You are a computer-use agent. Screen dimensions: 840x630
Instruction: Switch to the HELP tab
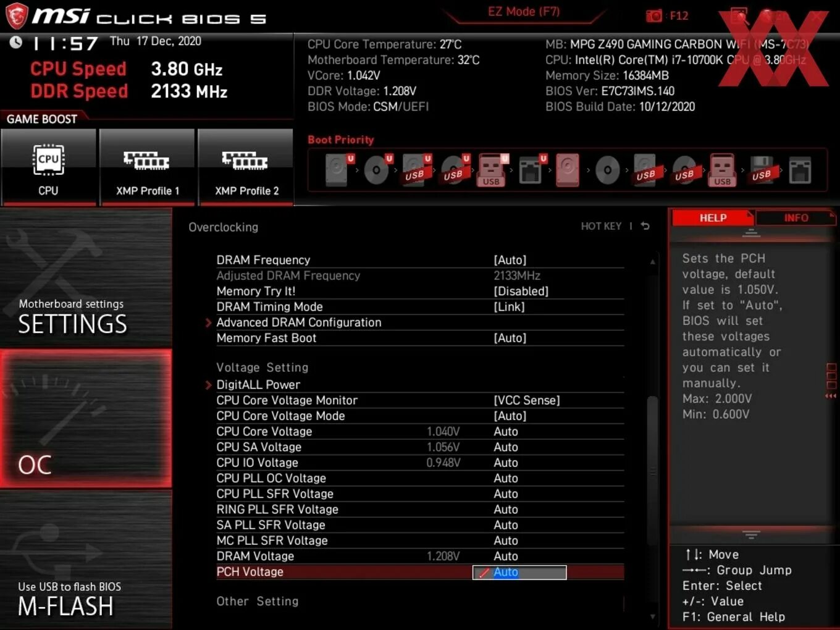tap(713, 218)
